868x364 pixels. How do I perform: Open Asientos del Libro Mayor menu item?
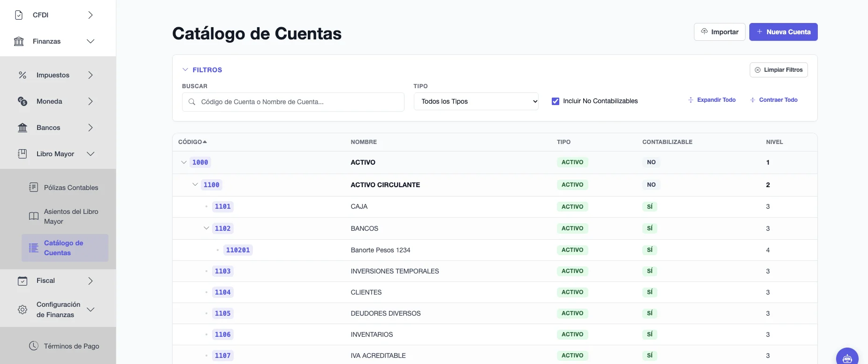click(65, 216)
